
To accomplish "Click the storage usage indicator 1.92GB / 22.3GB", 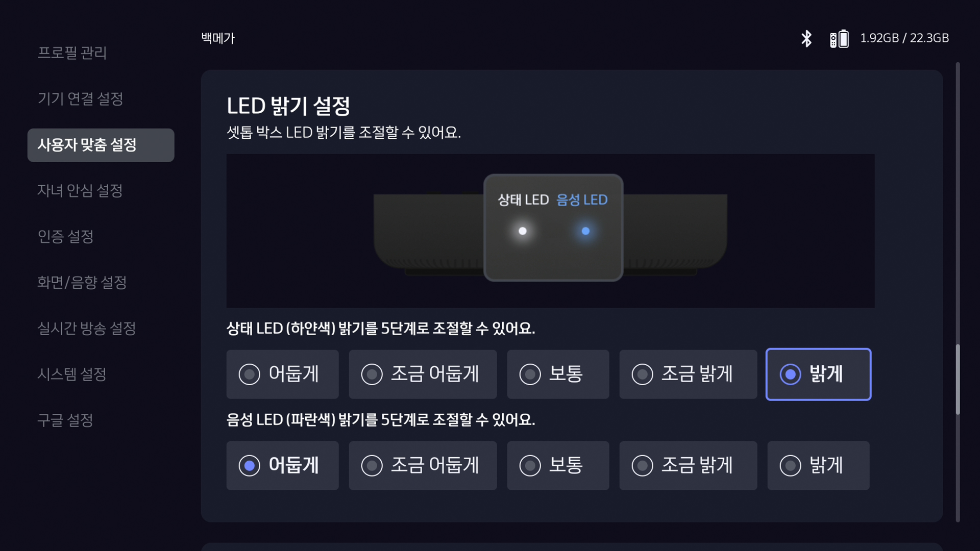I will click(x=904, y=38).
